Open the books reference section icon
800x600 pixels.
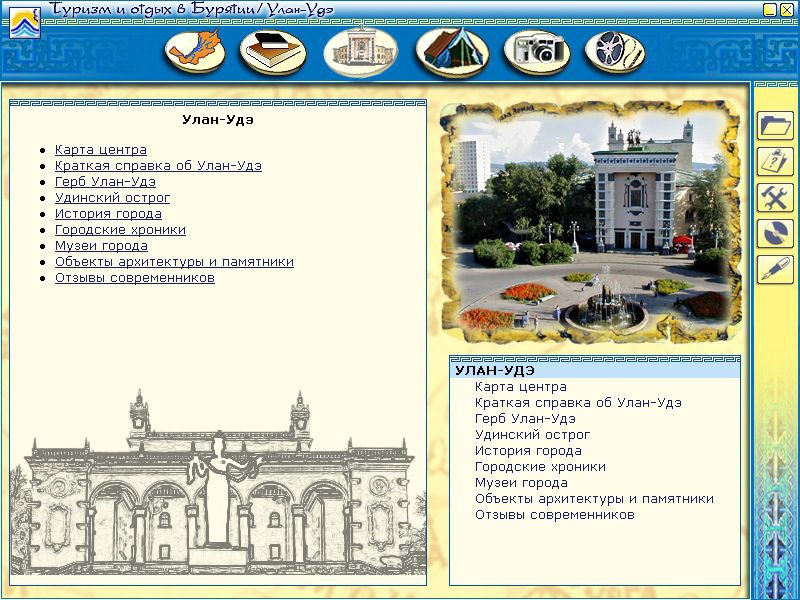click(x=273, y=52)
